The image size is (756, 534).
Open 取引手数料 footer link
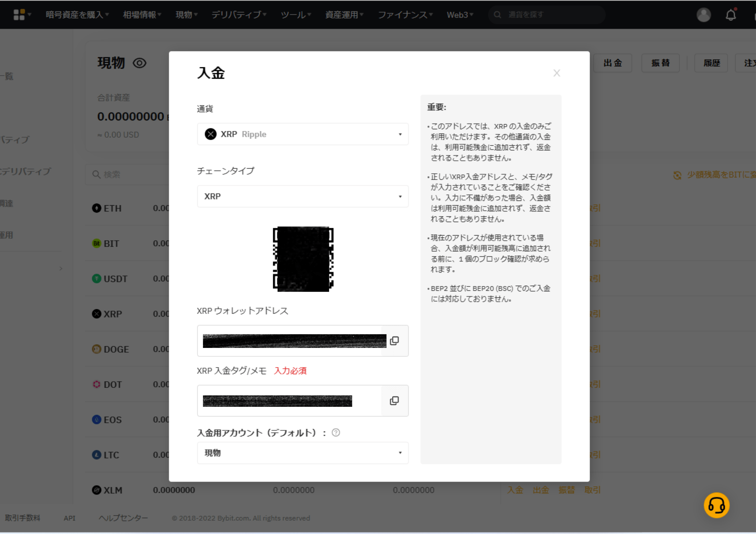tap(22, 518)
